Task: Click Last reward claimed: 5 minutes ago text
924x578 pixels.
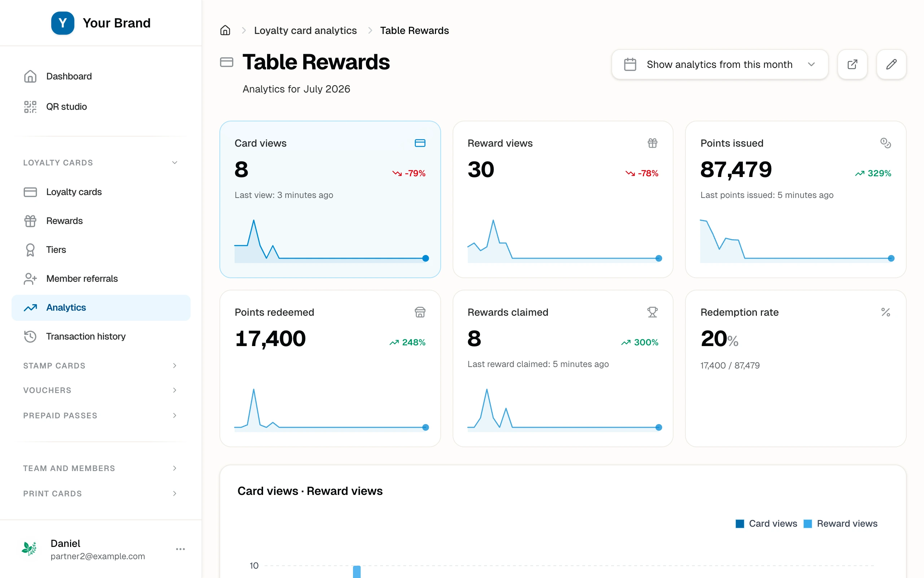Action: click(x=538, y=364)
